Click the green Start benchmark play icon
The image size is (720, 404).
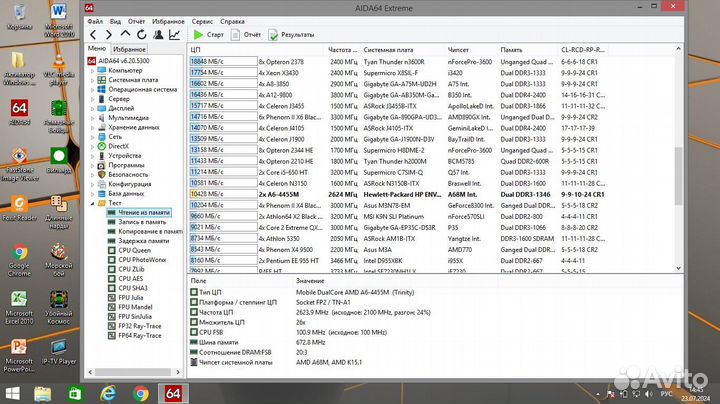[x=198, y=34]
